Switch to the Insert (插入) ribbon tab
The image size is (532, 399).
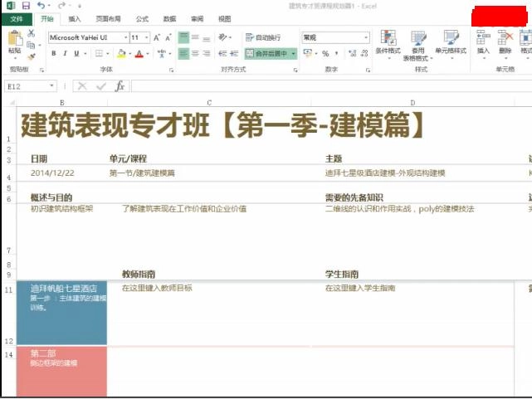[75, 18]
